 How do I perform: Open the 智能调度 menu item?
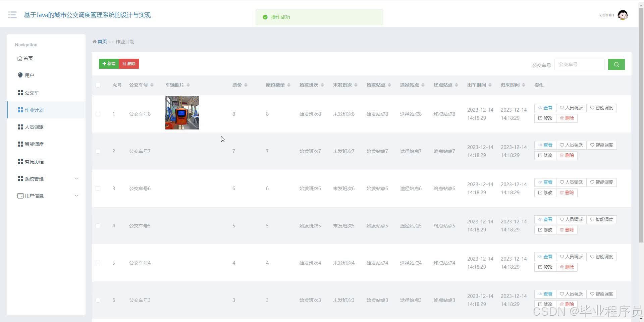tap(46, 144)
